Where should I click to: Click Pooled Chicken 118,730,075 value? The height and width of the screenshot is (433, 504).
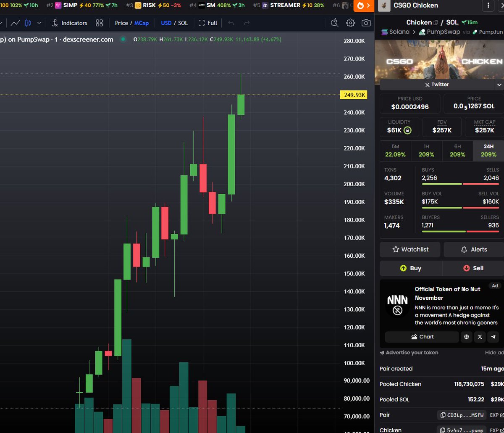pyautogui.click(x=469, y=384)
